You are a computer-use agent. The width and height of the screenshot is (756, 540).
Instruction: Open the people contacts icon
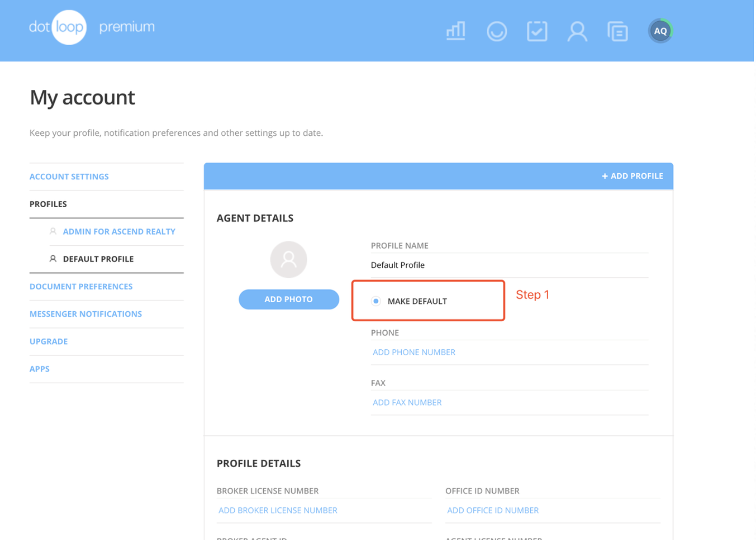pos(577,31)
